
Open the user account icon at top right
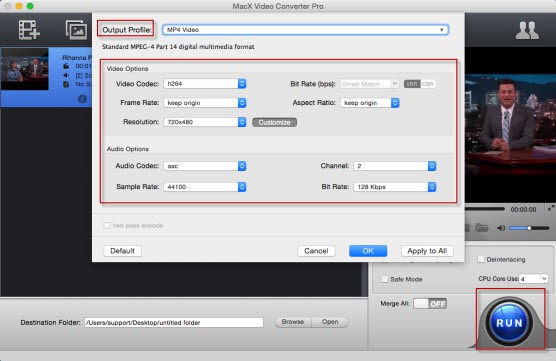(527, 30)
